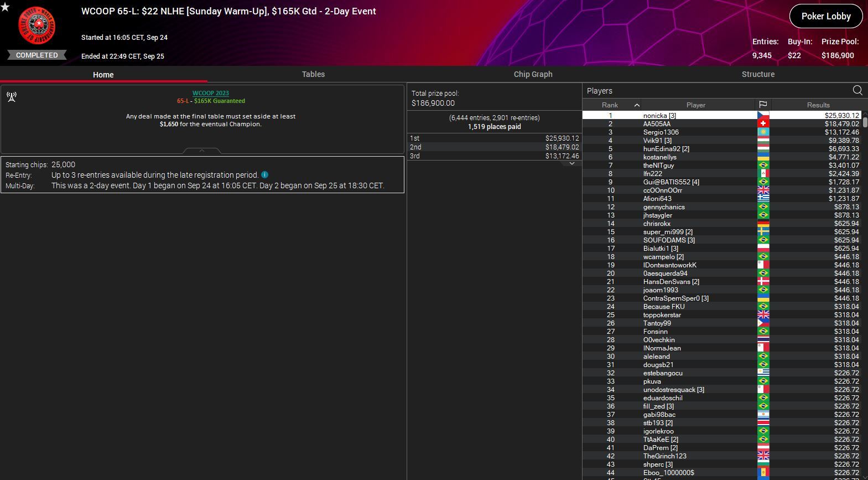Select player IDontwantoworkK
The height and width of the screenshot is (480, 868).
pyautogui.click(x=670, y=265)
